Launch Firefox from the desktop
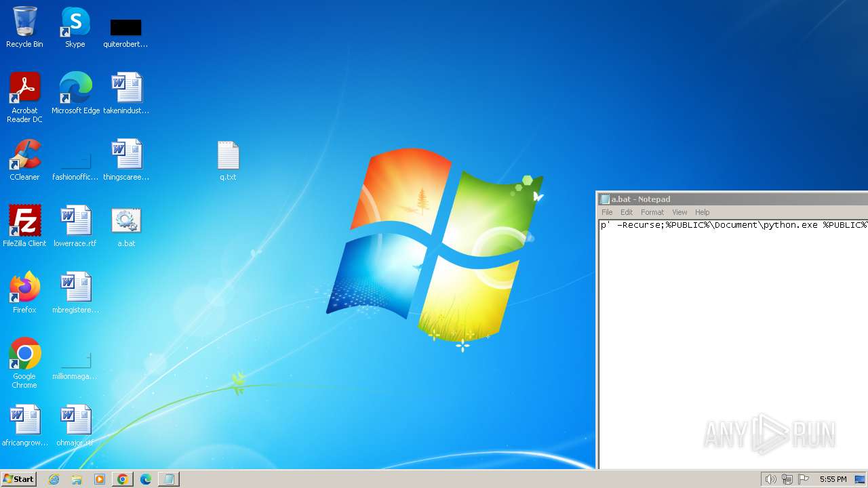 24,292
